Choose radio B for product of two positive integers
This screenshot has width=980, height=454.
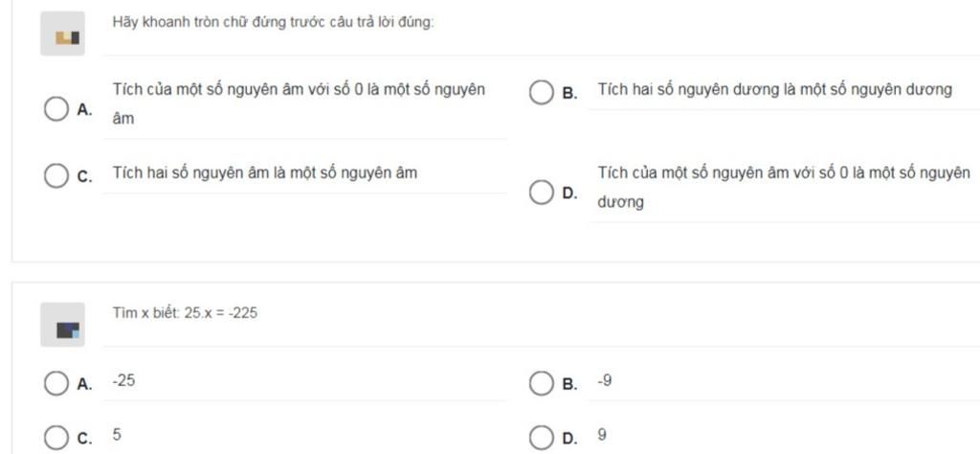click(x=541, y=92)
